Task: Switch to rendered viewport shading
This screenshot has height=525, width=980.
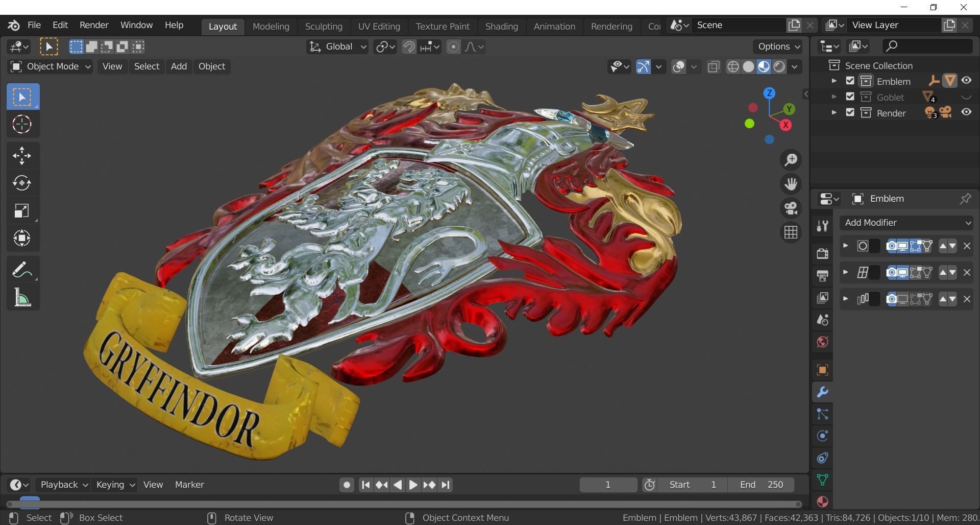Action: (x=779, y=67)
